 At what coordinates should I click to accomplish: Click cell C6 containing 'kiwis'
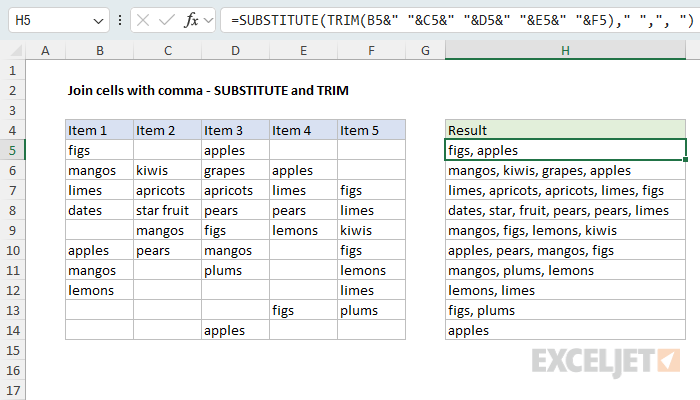coord(167,171)
